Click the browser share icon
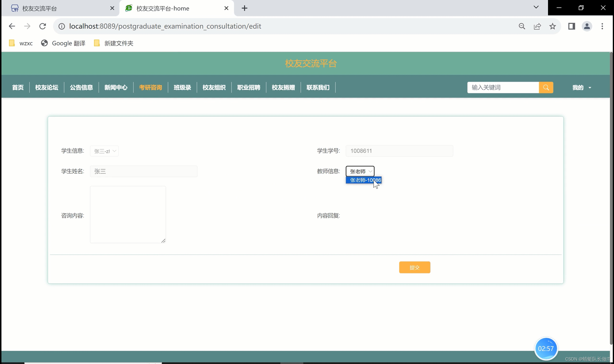Viewport: 614px width, 364px height. point(537,26)
